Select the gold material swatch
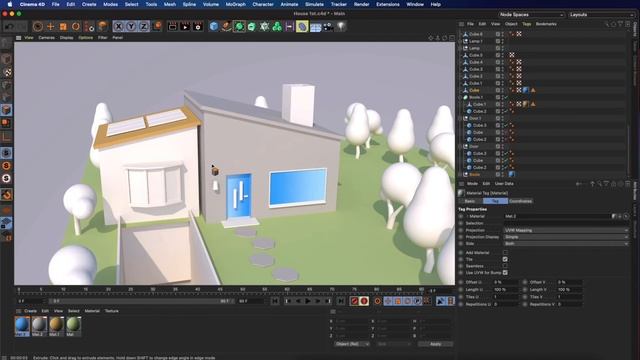This screenshot has height=360, width=640. tap(56, 325)
